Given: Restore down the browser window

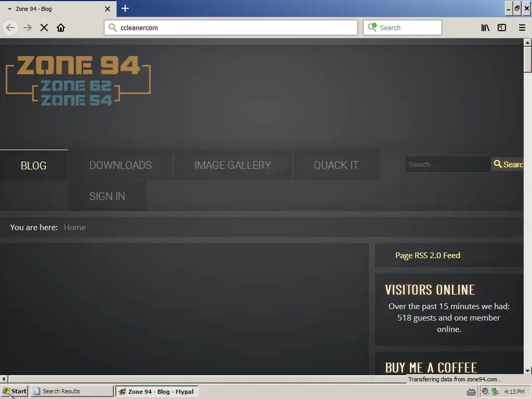Looking at the screenshot, I should [517, 9].
